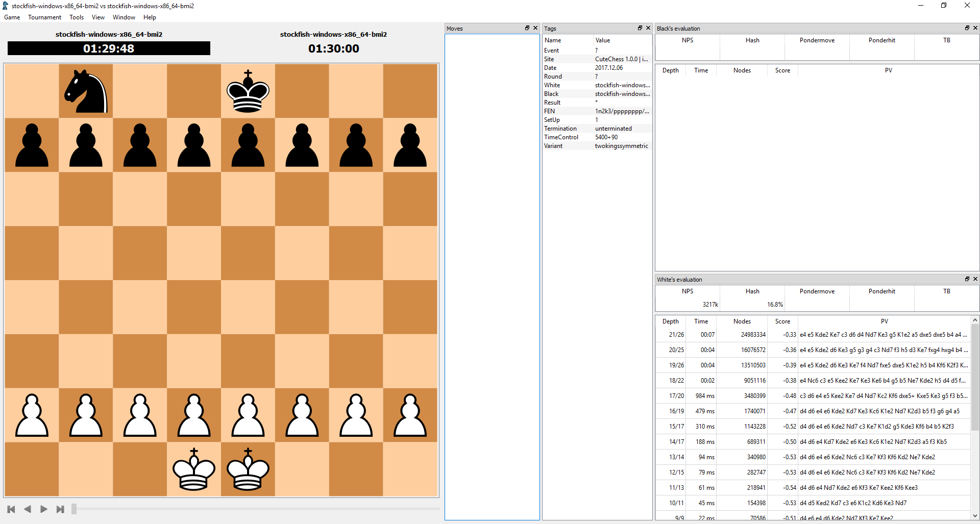Select the black knight on b8
980x524 pixels.
pyautogui.click(x=86, y=91)
